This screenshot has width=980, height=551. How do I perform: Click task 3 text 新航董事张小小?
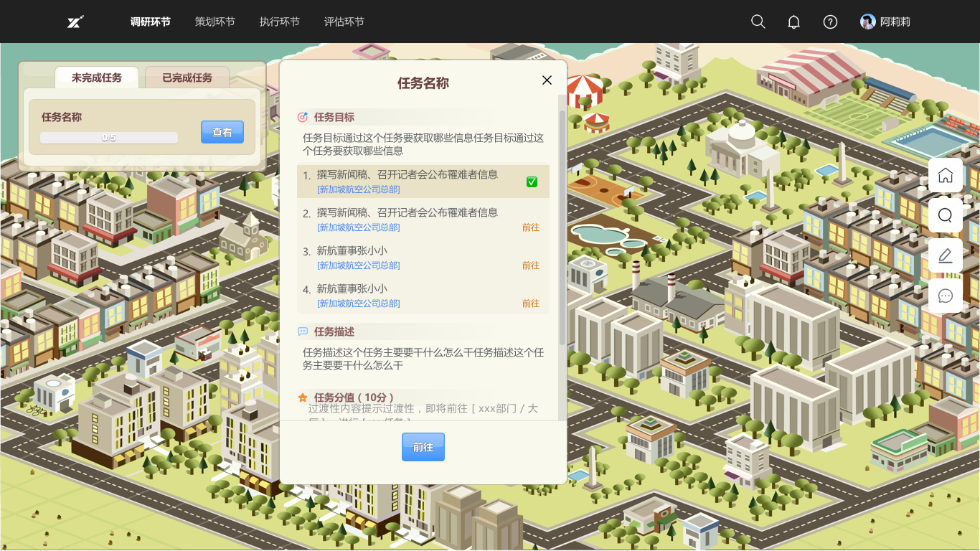tap(352, 250)
